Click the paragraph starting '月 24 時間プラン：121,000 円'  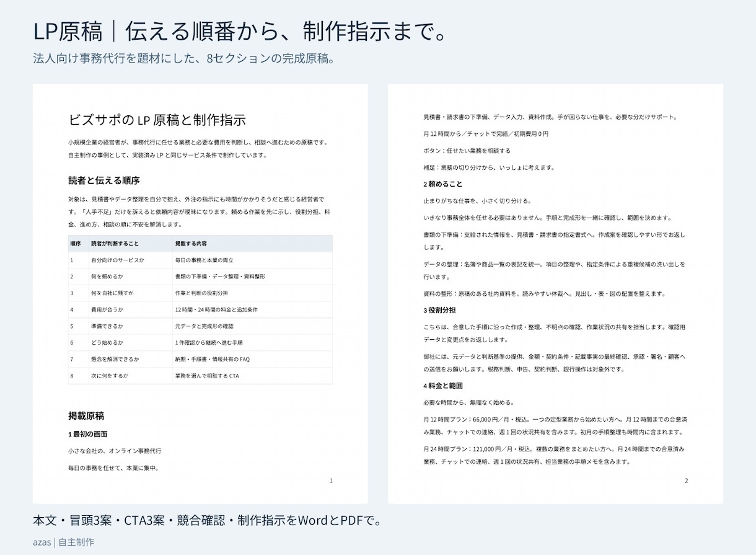click(554, 455)
